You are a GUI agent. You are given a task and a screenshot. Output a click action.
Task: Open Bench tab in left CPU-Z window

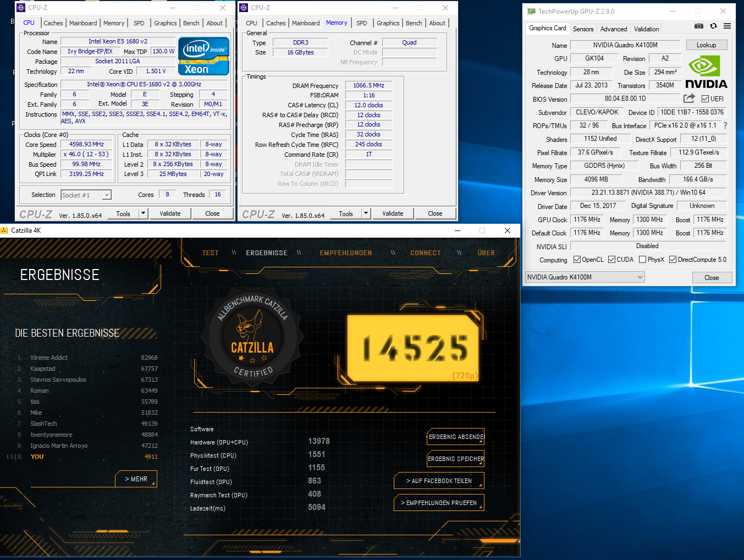click(191, 23)
